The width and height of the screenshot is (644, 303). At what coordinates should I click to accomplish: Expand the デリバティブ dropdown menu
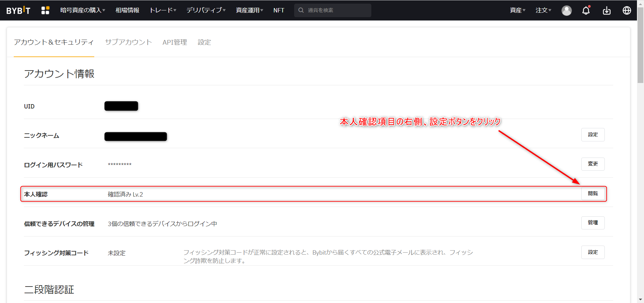coord(206,10)
